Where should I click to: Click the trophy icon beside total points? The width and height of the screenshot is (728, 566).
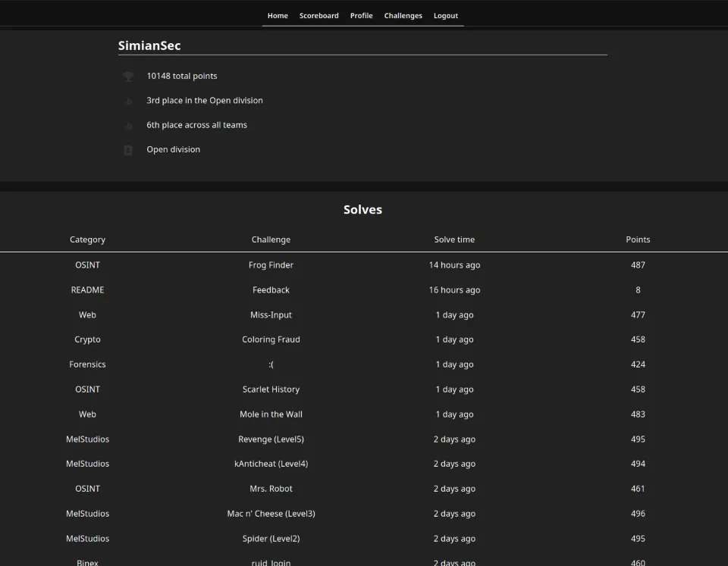point(128,77)
